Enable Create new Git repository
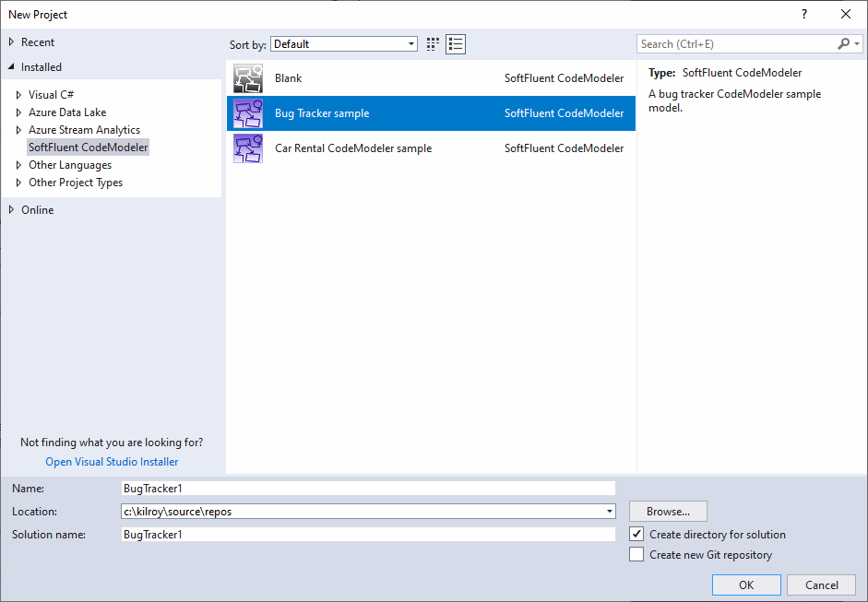This screenshot has height=602, width=868. 636,555
